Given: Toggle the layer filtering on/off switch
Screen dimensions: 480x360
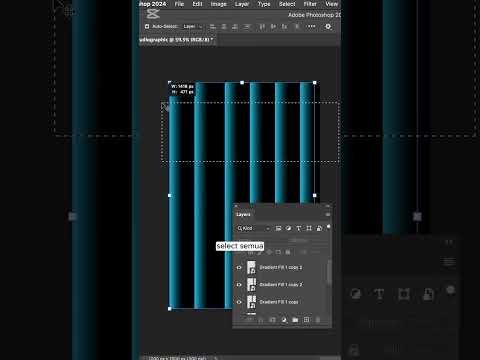Looking at the screenshot, I should tap(328, 227).
